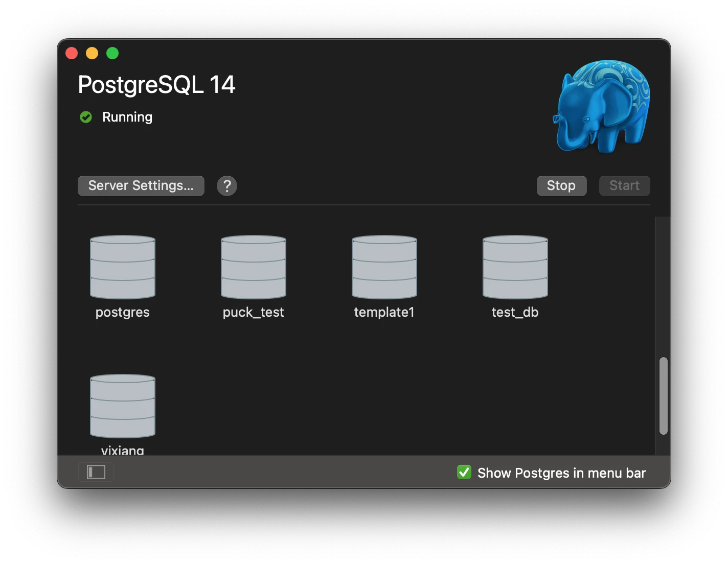This screenshot has width=728, height=564.
Task: Click the disabled Start button
Action: (x=624, y=186)
